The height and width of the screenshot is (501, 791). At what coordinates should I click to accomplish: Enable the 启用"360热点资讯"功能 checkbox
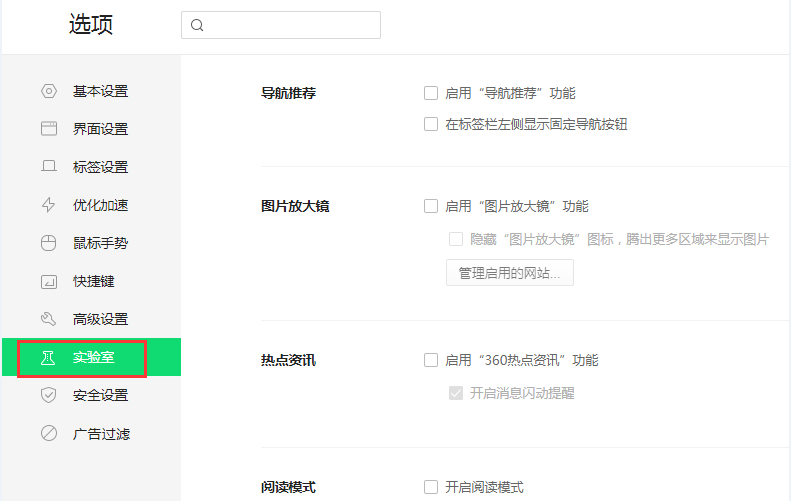click(x=431, y=360)
